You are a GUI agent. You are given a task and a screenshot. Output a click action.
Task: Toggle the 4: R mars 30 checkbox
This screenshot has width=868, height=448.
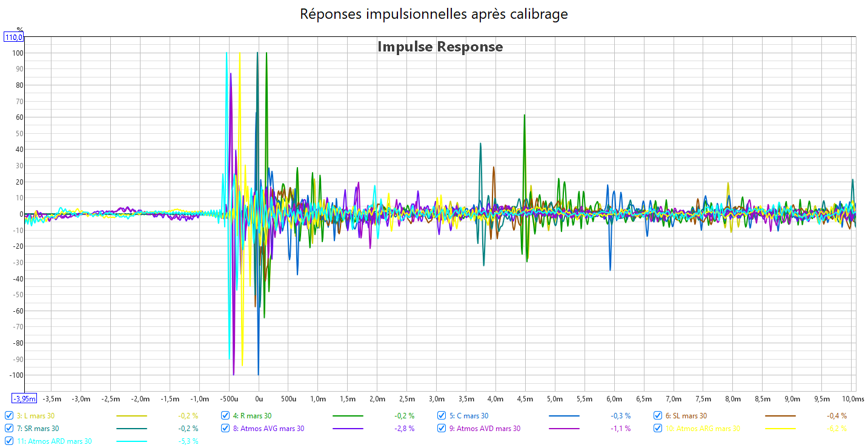click(225, 416)
